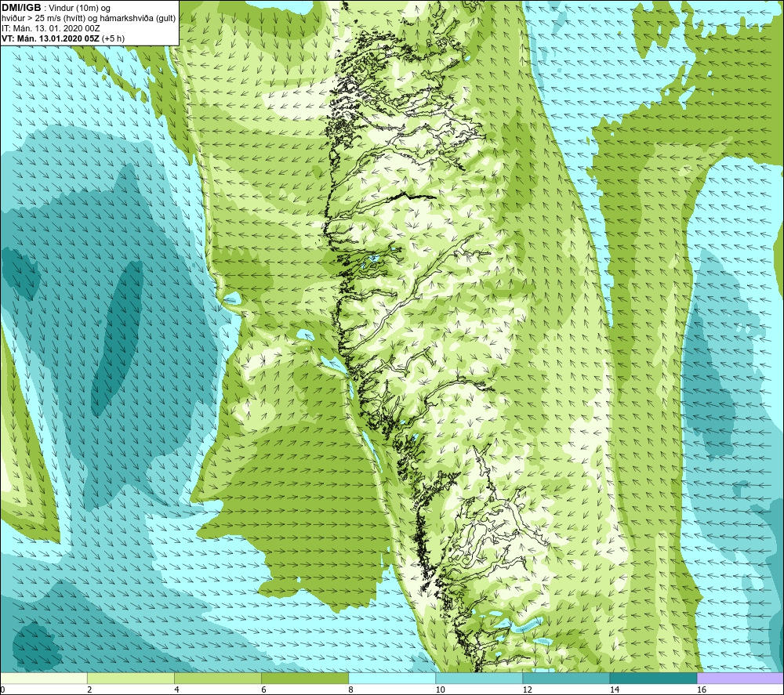Screen dimensions: 784x695
Task: Pick the darker green 6–8 legend swatch
Action: tap(305, 678)
